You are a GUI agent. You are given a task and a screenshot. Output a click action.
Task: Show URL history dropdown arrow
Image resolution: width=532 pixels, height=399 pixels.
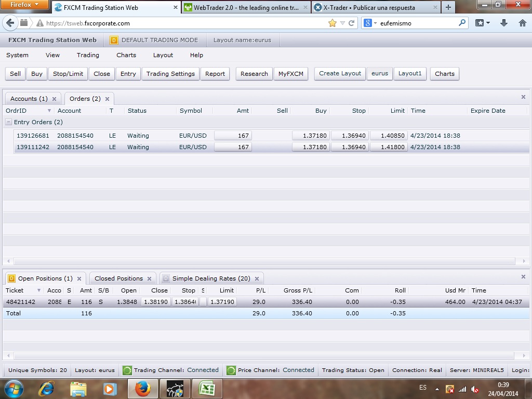point(342,23)
